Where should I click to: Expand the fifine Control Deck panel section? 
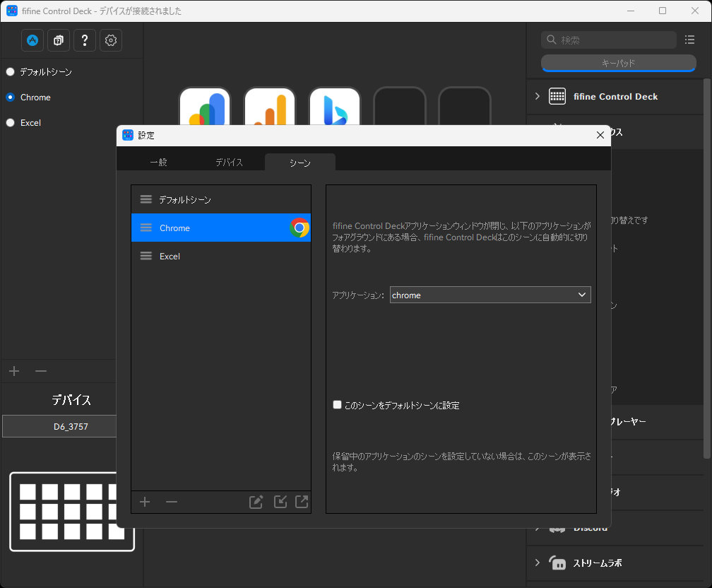click(x=537, y=96)
